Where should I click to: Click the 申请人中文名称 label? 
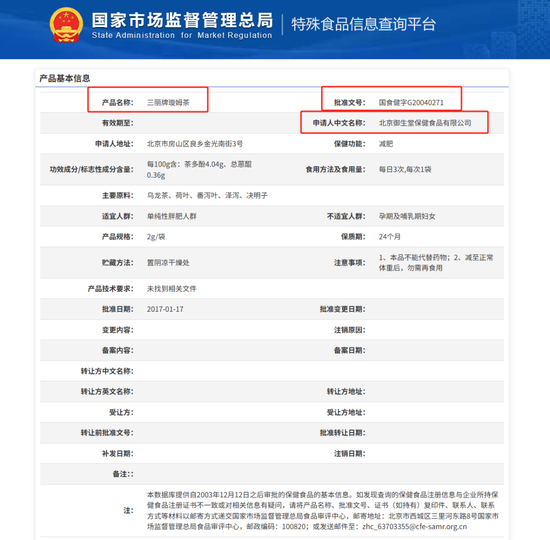pyautogui.click(x=339, y=123)
